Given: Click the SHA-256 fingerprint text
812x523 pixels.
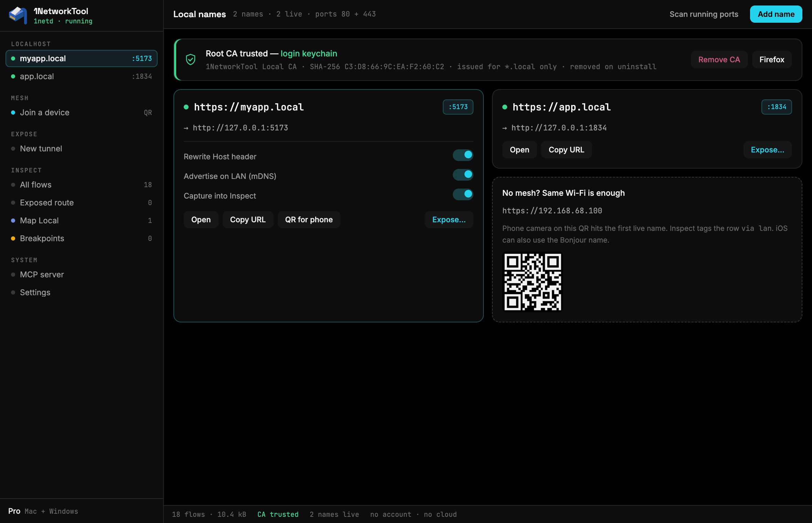Looking at the screenshot, I should click(x=377, y=67).
